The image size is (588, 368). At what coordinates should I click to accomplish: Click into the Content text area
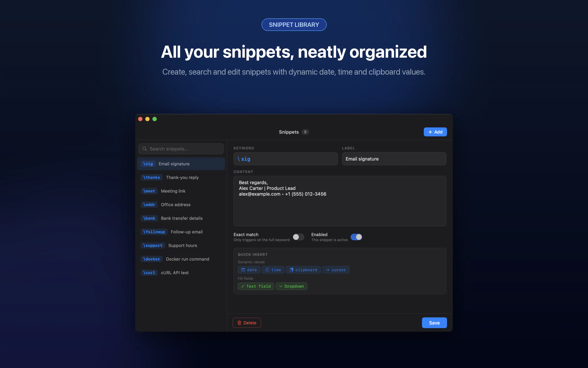340,201
